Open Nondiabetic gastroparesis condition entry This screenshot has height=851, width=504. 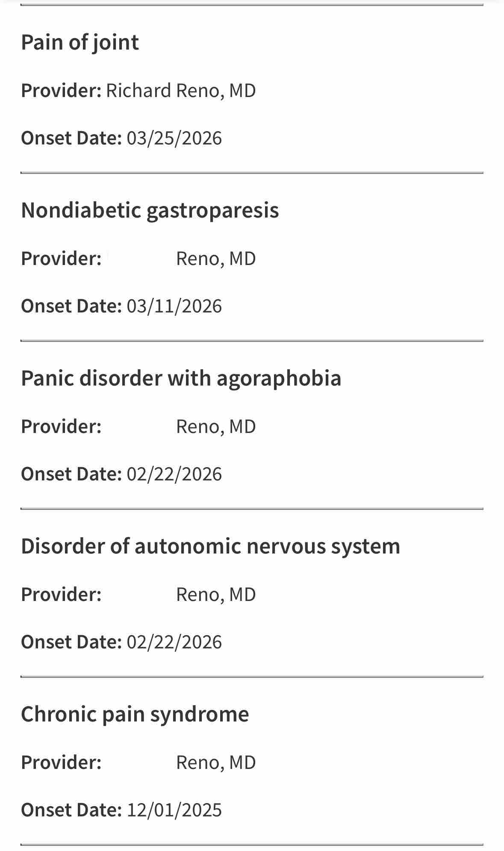tap(150, 211)
